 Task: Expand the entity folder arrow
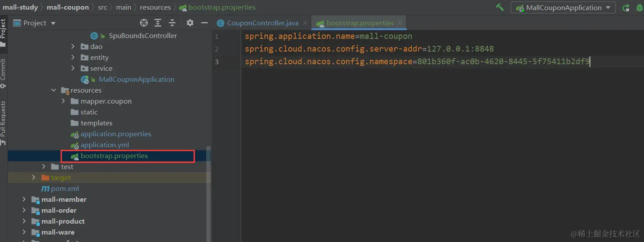(73, 58)
